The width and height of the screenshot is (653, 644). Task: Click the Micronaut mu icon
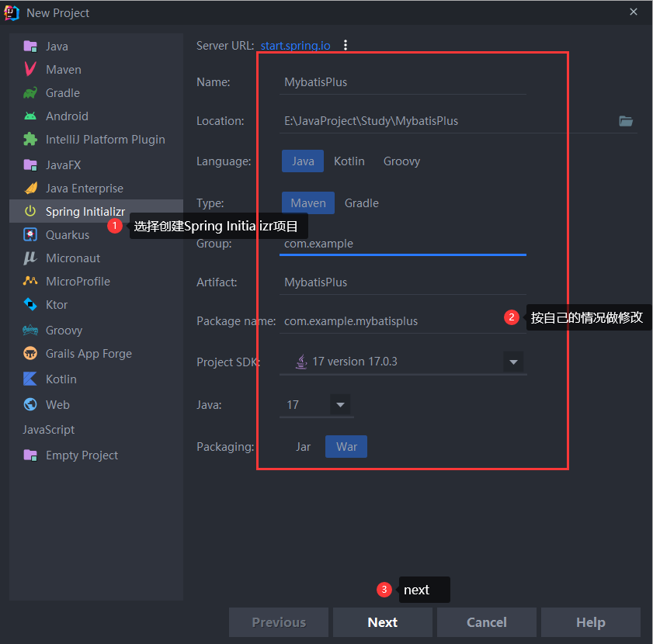tap(30, 258)
